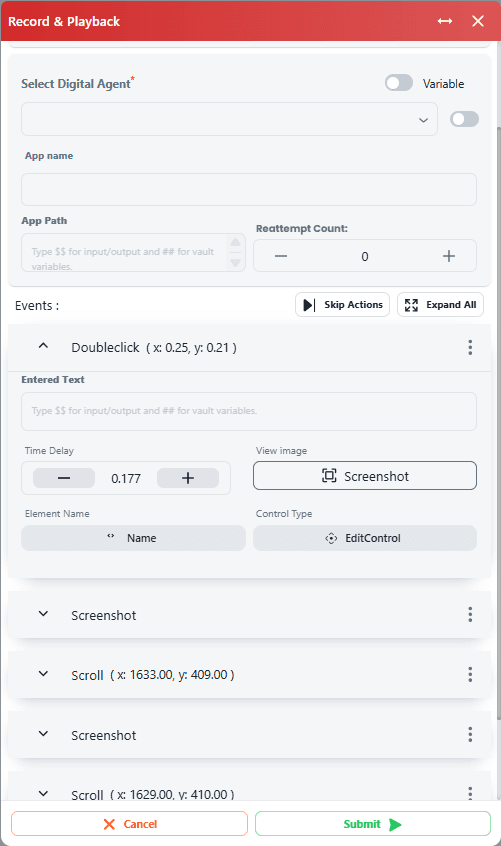Close the Record & Playback panel

point(478,21)
